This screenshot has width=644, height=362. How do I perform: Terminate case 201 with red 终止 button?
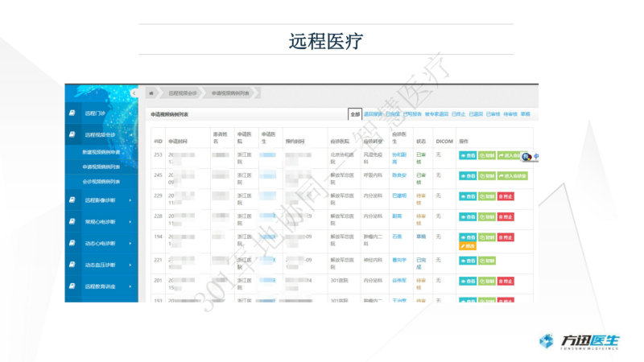pyautogui.click(x=506, y=281)
